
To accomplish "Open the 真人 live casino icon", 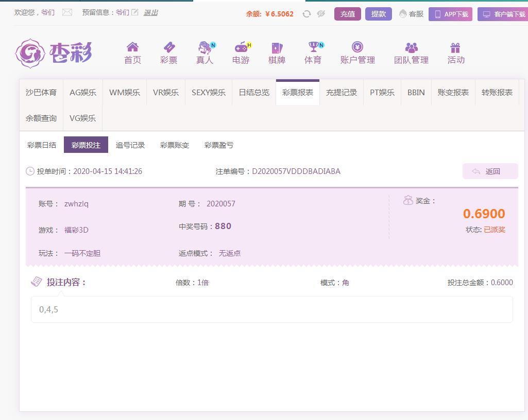I will tap(205, 48).
